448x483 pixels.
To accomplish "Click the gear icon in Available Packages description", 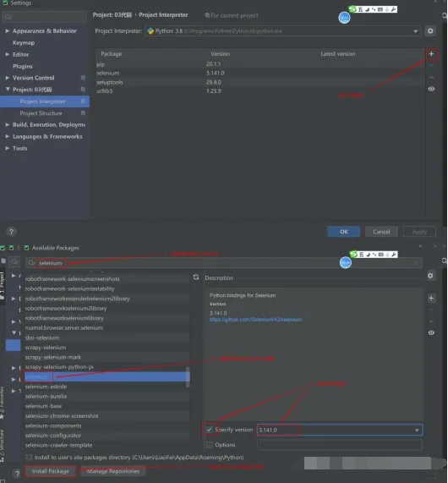I will pyautogui.click(x=430, y=276).
